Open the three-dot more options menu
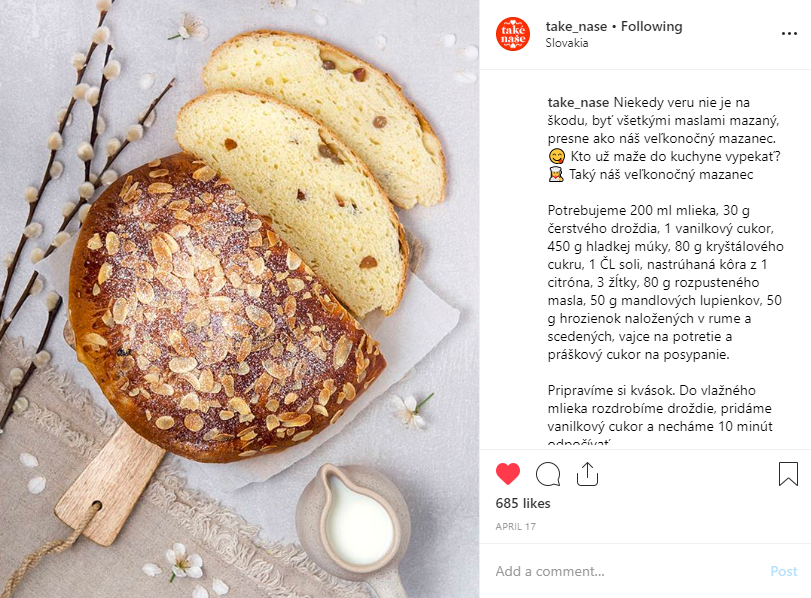811x598 pixels. click(x=789, y=34)
